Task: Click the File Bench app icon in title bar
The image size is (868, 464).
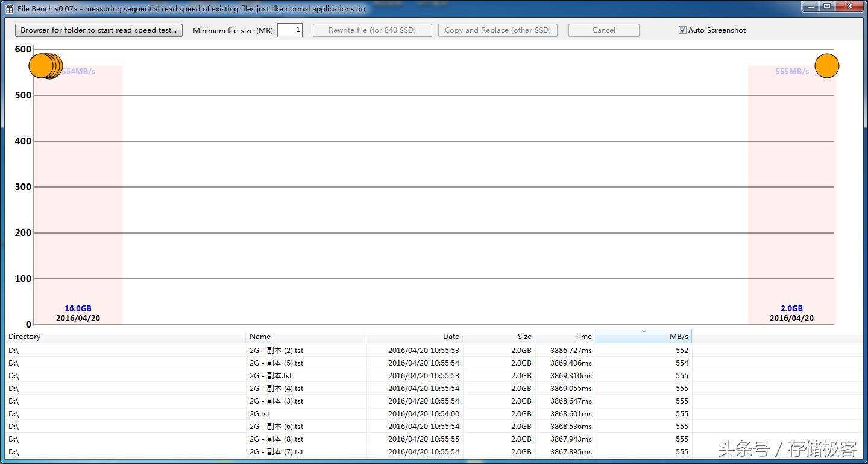Action: click(x=9, y=9)
